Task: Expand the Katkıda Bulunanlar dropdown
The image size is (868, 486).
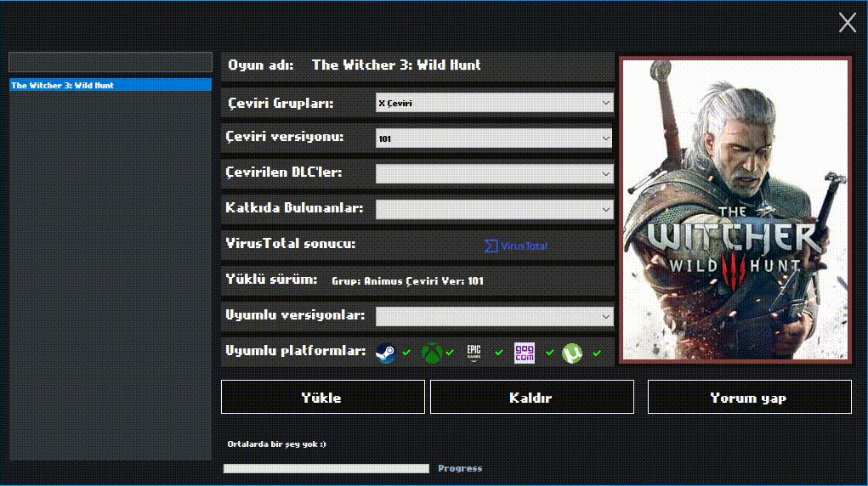Action: pos(494,209)
